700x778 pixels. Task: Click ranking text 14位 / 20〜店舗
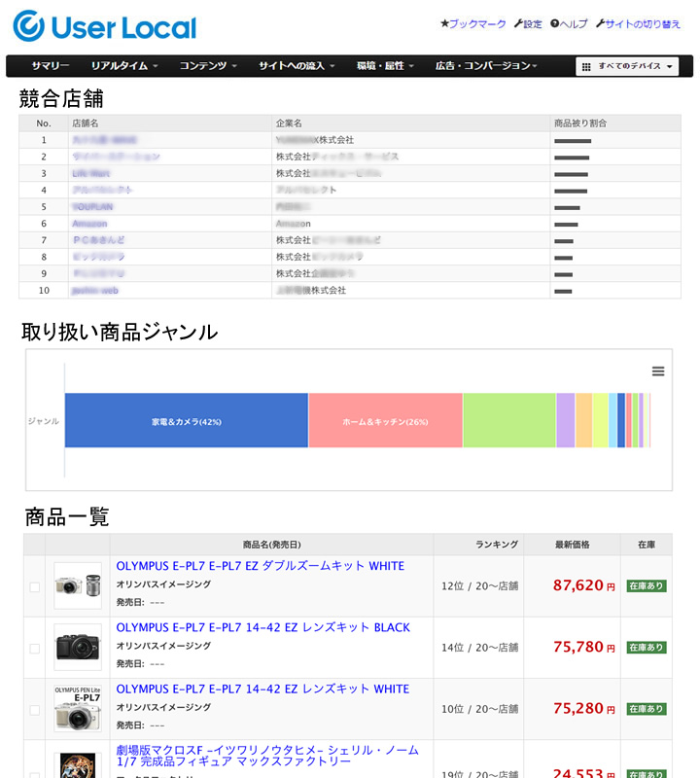click(479, 648)
